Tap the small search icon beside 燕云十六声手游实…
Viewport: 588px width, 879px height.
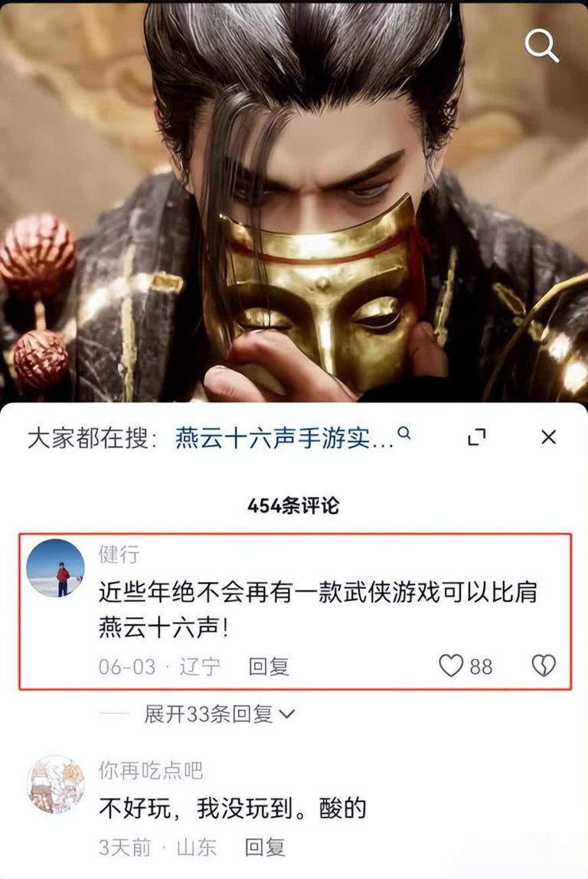[x=404, y=433]
